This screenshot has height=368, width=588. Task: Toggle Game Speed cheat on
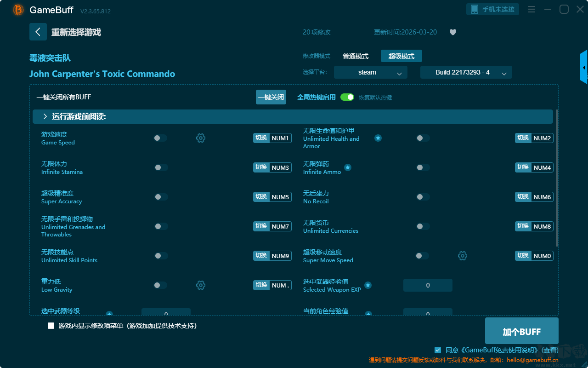(160, 138)
